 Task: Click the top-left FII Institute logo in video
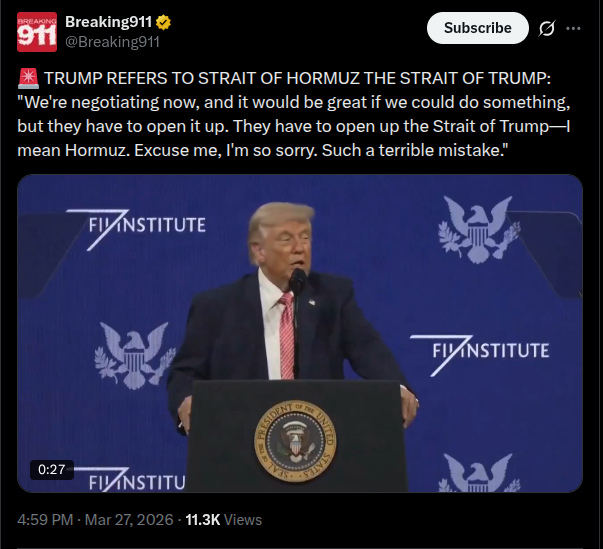point(136,229)
